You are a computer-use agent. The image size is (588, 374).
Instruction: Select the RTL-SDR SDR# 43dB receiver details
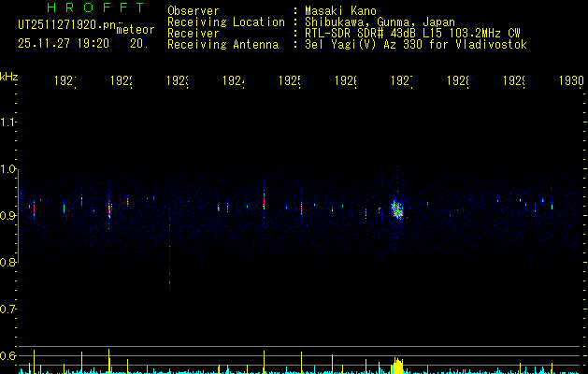point(412,34)
